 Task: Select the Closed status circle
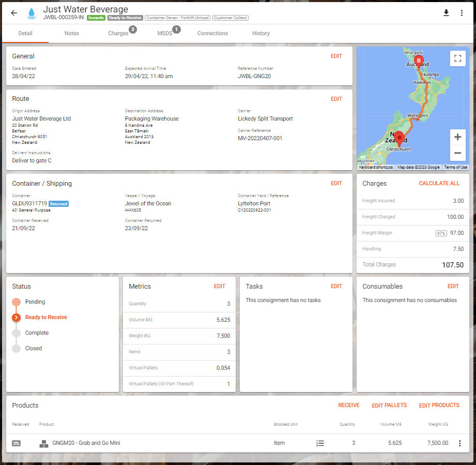tap(17, 349)
